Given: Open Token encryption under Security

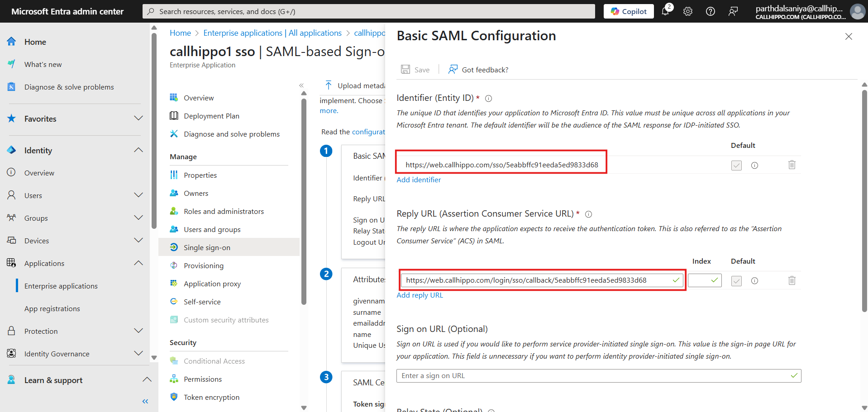Looking at the screenshot, I should 211,397.
